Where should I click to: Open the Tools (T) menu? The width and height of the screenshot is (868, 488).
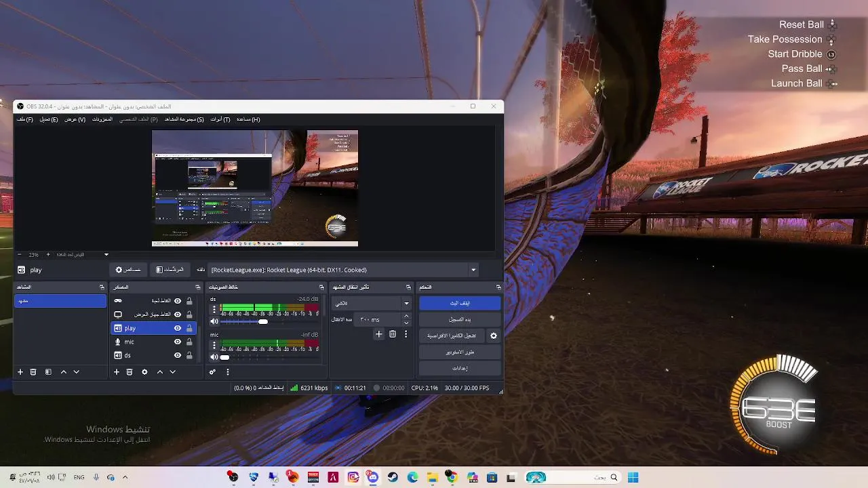220,119
